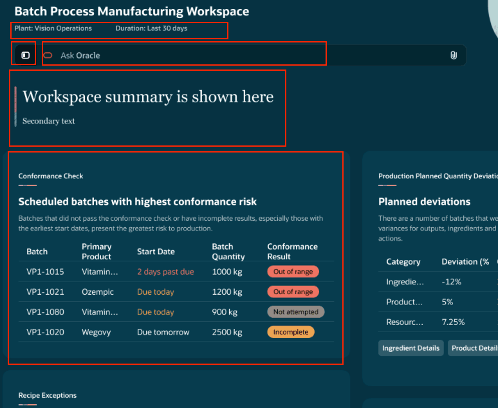Click the 1000 kg quantity cell
The width and height of the screenshot is (498, 408).
coord(227,272)
